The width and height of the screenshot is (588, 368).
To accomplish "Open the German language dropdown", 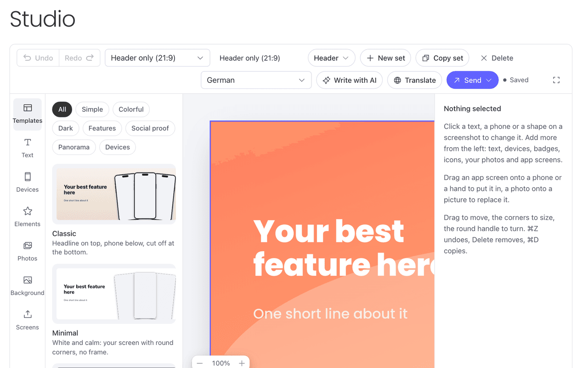I will tap(256, 80).
